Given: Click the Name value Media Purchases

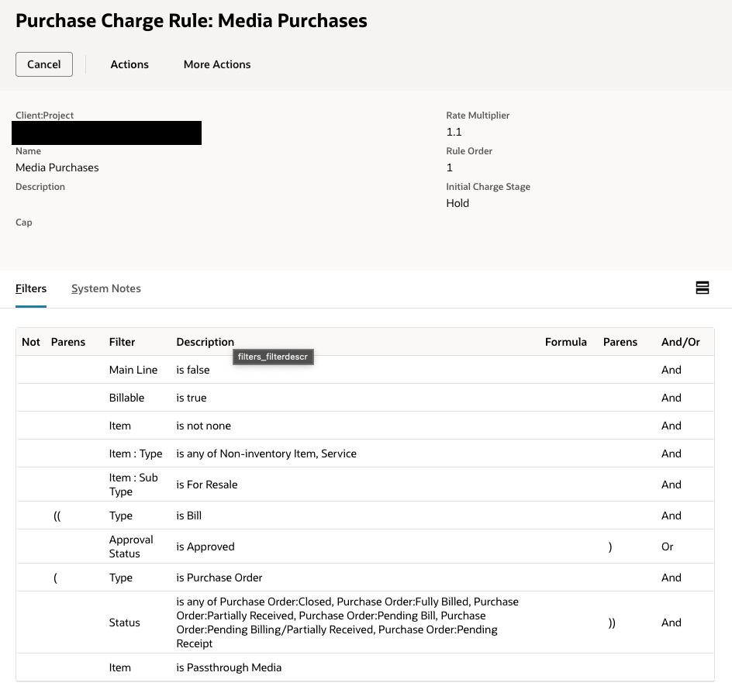Looking at the screenshot, I should pyautogui.click(x=57, y=167).
